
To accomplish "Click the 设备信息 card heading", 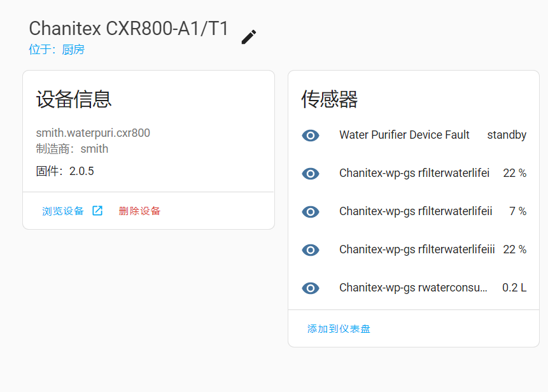I will [x=74, y=99].
